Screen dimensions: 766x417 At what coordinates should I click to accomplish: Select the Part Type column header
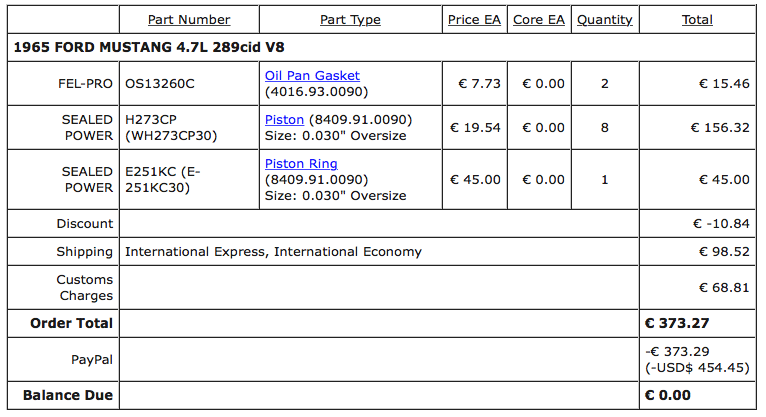tap(350, 20)
